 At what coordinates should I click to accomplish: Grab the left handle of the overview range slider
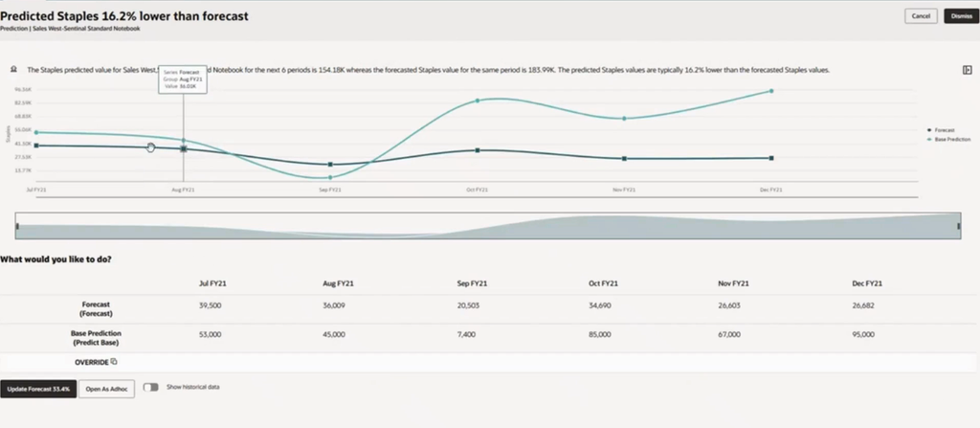coord(17,226)
